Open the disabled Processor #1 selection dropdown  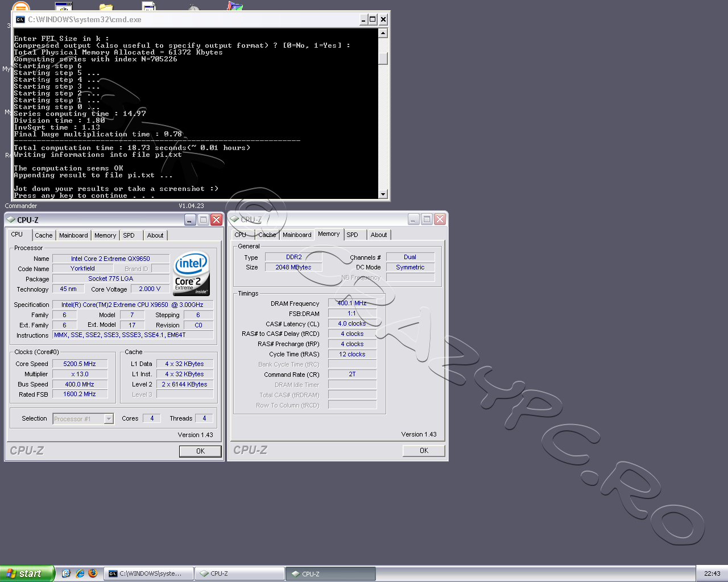click(x=109, y=419)
